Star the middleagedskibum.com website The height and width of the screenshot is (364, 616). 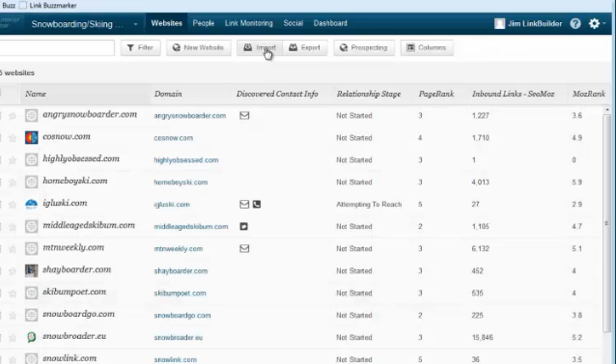(13, 227)
